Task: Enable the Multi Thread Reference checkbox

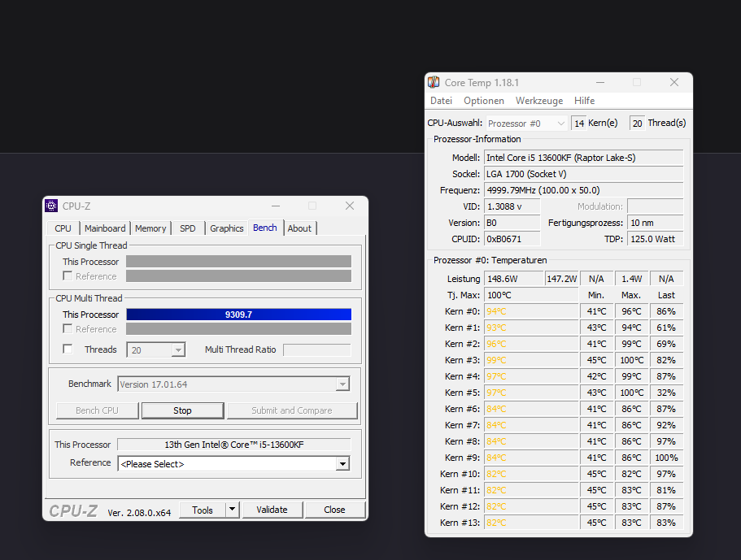Action: click(68, 328)
